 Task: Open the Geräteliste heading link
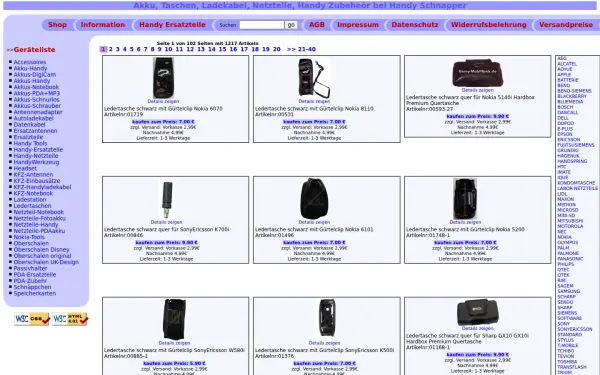coord(34,50)
